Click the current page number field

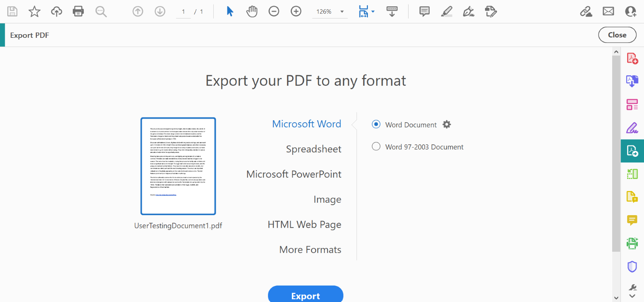tap(183, 12)
